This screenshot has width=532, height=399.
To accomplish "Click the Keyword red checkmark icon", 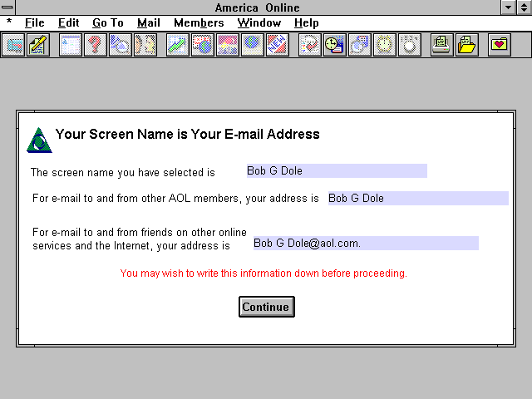I will 310,45.
